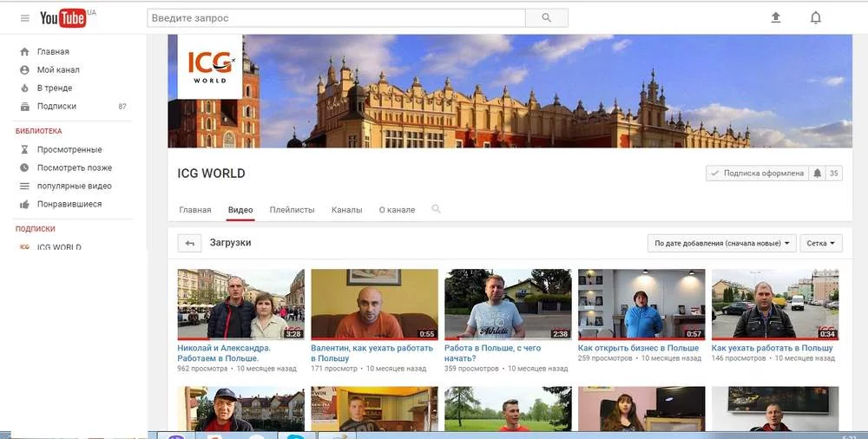Viewport: 868px width, 439px height.
Task: Click the ICG channel avatar in subscriptions
Action: [x=24, y=247]
